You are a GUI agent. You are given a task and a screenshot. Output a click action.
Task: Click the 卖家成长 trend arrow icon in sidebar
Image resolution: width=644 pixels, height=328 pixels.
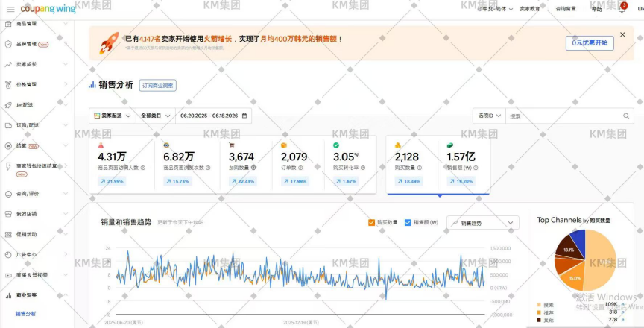pyautogui.click(x=8, y=64)
